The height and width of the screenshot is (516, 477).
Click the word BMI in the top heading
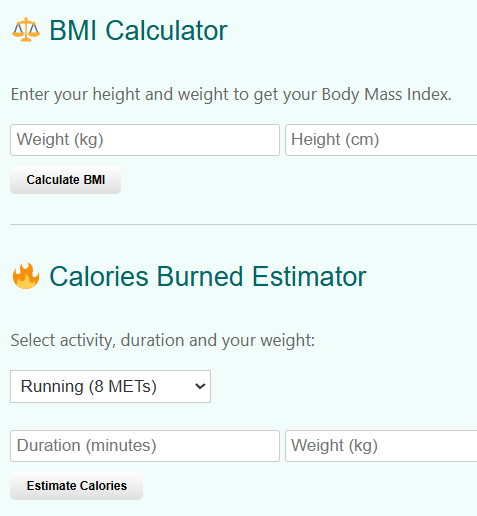(73, 31)
